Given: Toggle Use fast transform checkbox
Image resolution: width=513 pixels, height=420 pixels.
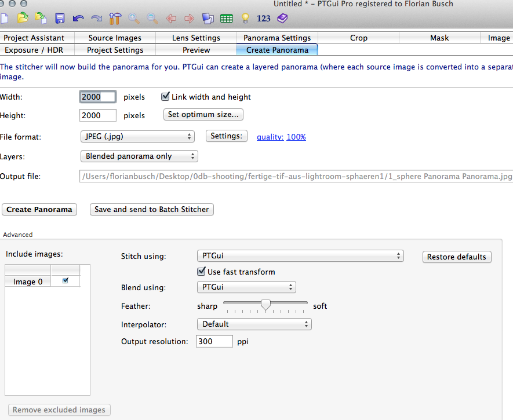Looking at the screenshot, I should pos(201,271).
